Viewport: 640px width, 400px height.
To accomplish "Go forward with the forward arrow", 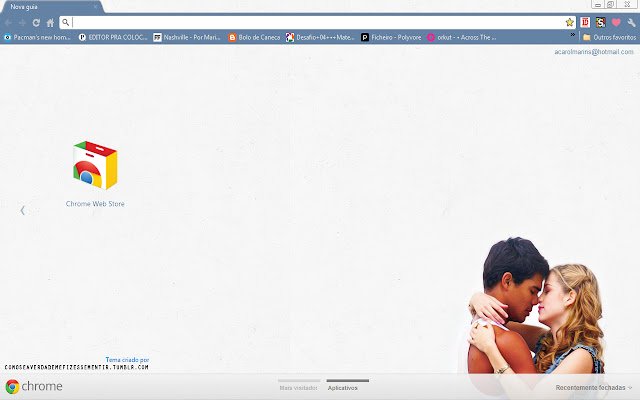I will [x=22, y=23].
